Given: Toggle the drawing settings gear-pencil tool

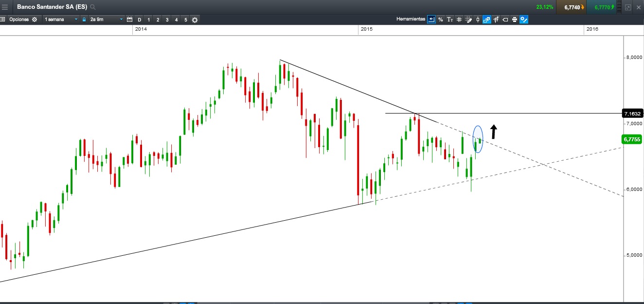Looking at the screenshot, I should click(524, 19).
